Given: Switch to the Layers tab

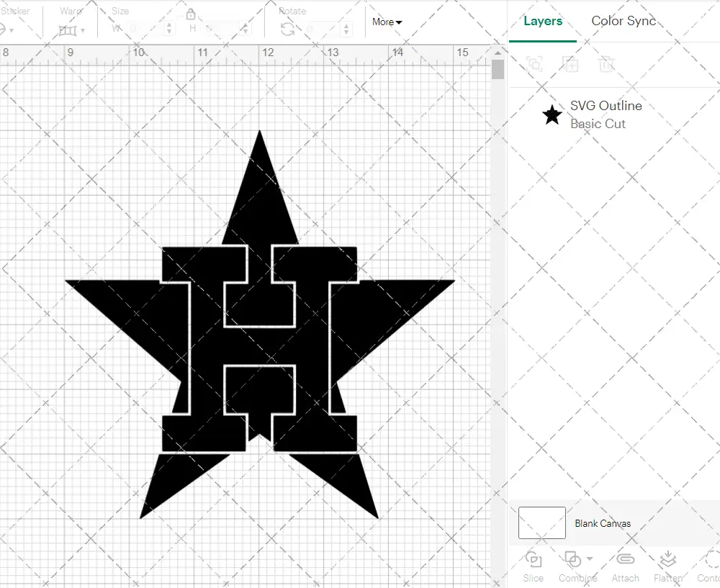Looking at the screenshot, I should click(543, 21).
